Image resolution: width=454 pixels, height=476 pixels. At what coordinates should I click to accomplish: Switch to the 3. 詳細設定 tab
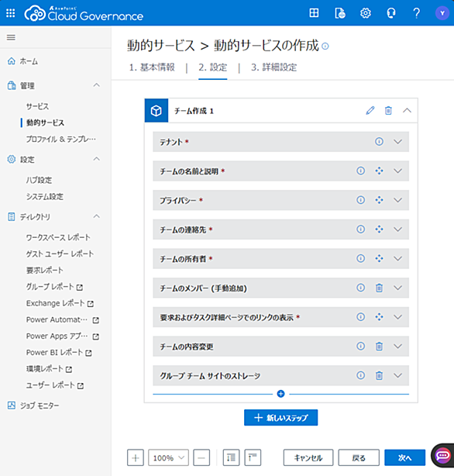(273, 67)
